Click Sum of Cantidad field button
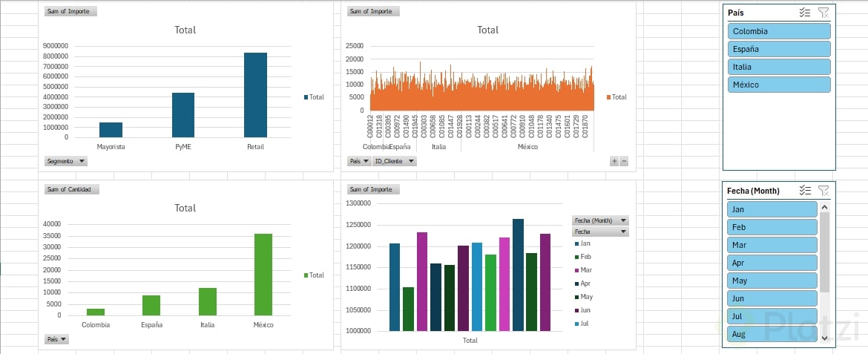 point(71,189)
